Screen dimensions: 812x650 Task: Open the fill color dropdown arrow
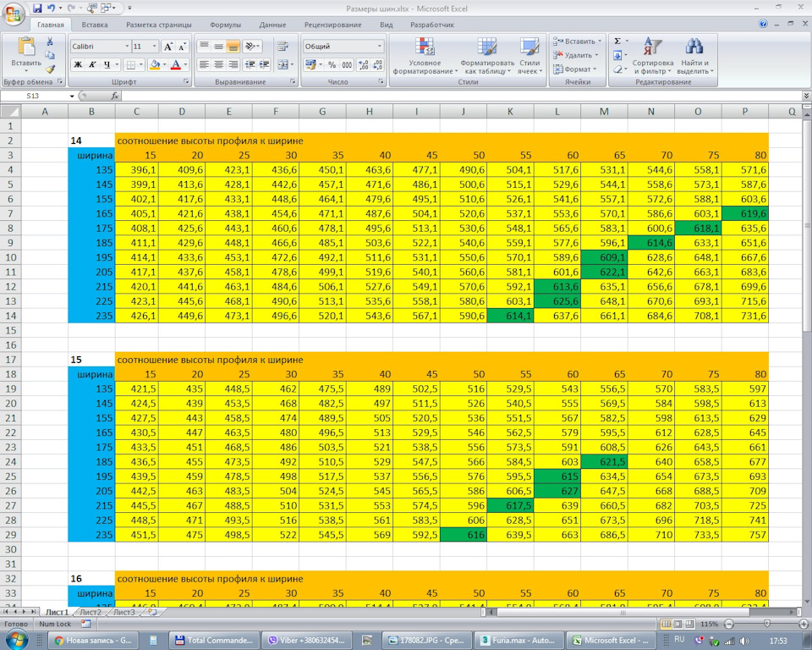pyautogui.click(x=165, y=65)
